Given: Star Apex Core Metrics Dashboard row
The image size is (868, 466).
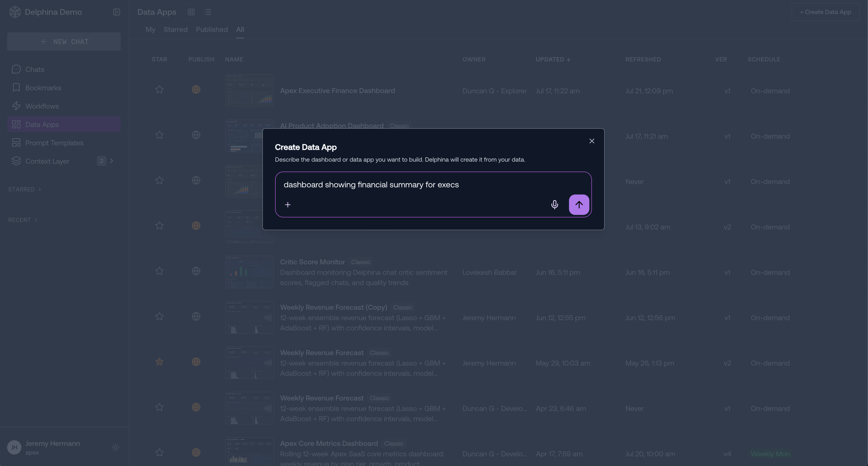Looking at the screenshot, I should (x=159, y=453).
